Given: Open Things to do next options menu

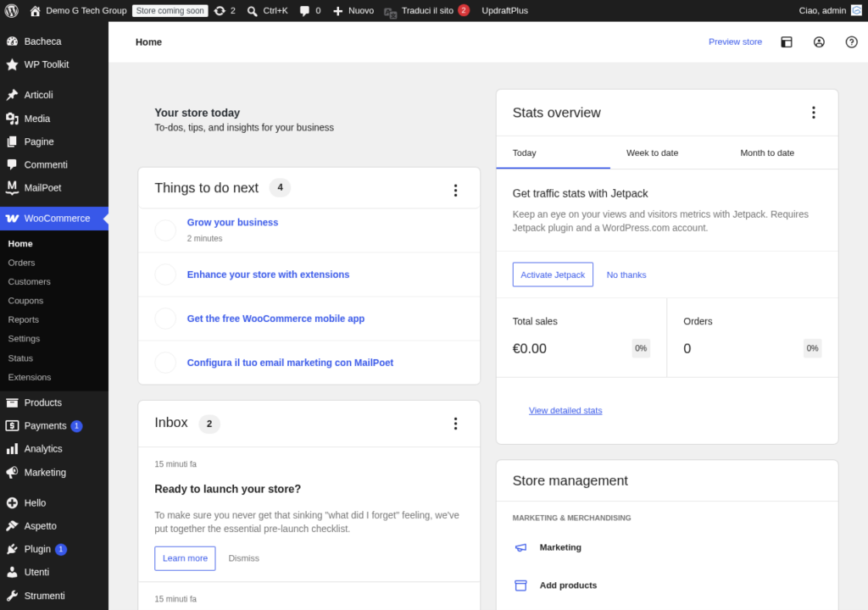Looking at the screenshot, I should coord(455,191).
